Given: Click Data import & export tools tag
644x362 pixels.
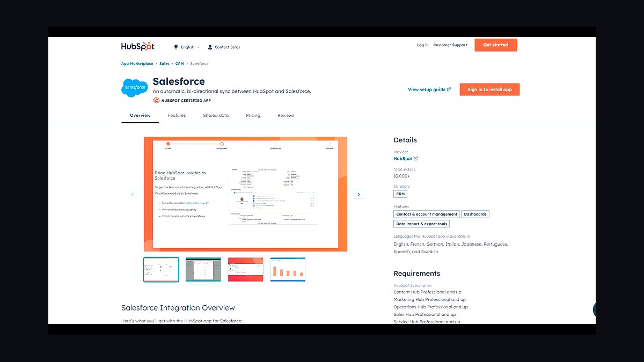Looking at the screenshot, I should click(x=421, y=224).
